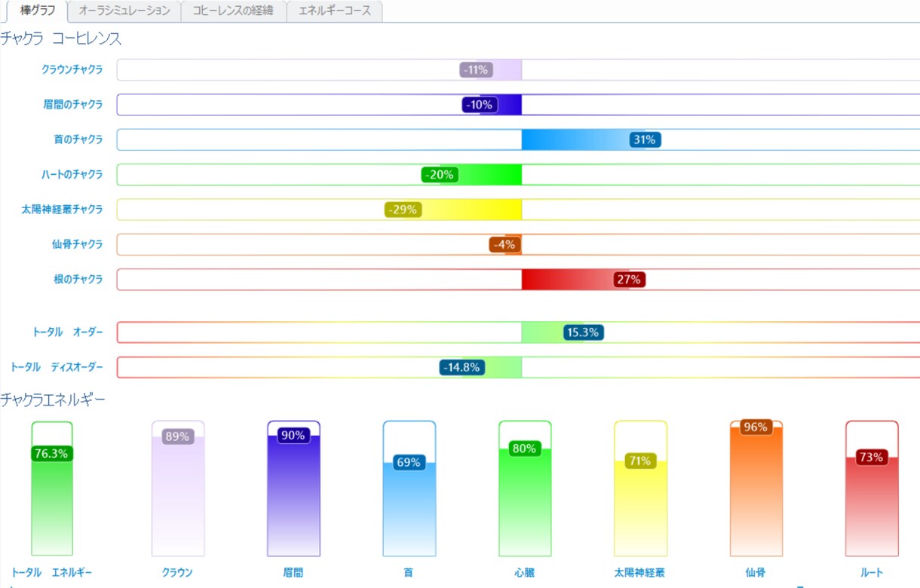Click the 27% root coherence value
The width and height of the screenshot is (920, 588).
[629, 280]
